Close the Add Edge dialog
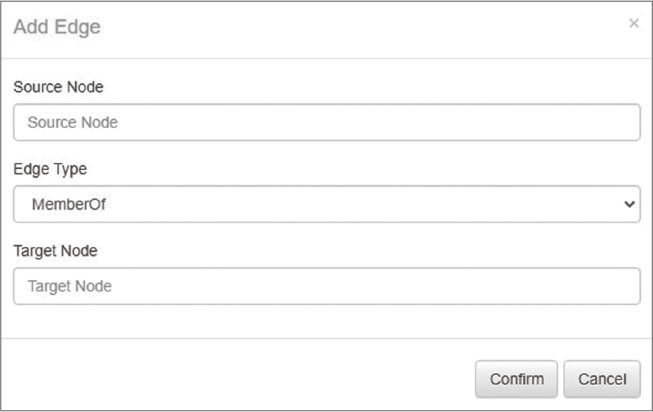653x412 pixels. click(x=633, y=24)
